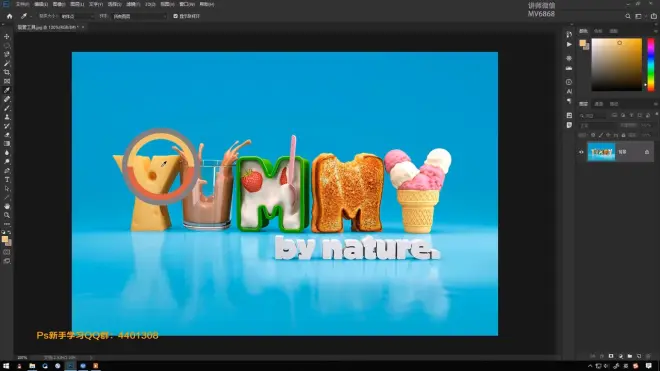Screen dimensions: 660x371
Task: Switch to the Paths tab
Action: click(614, 104)
